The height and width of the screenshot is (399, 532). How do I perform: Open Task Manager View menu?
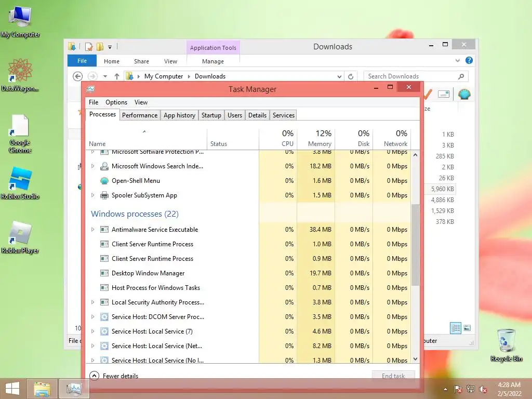point(141,102)
